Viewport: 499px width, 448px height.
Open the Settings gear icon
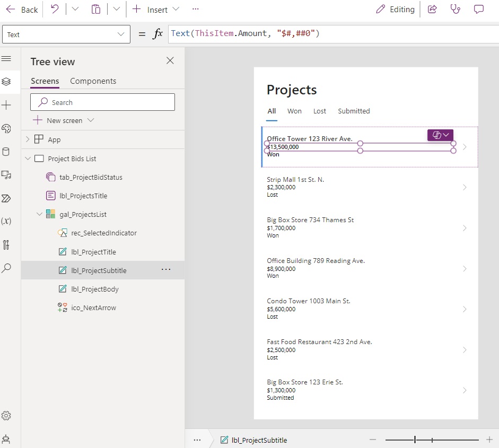tap(6, 416)
